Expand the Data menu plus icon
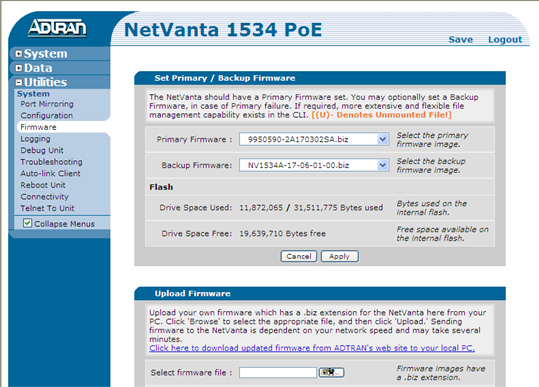The width and height of the screenshot is (539, 387). pos(19,68)
